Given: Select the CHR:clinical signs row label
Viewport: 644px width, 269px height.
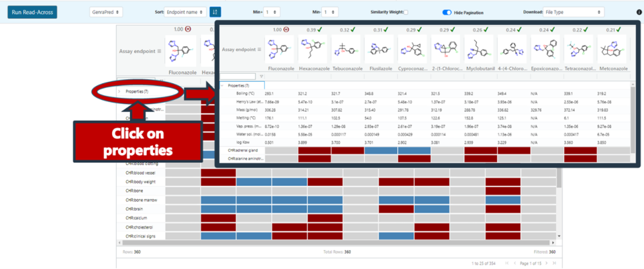Looking at the screenshot, I should pyautogui.click(x=140, y=236).
